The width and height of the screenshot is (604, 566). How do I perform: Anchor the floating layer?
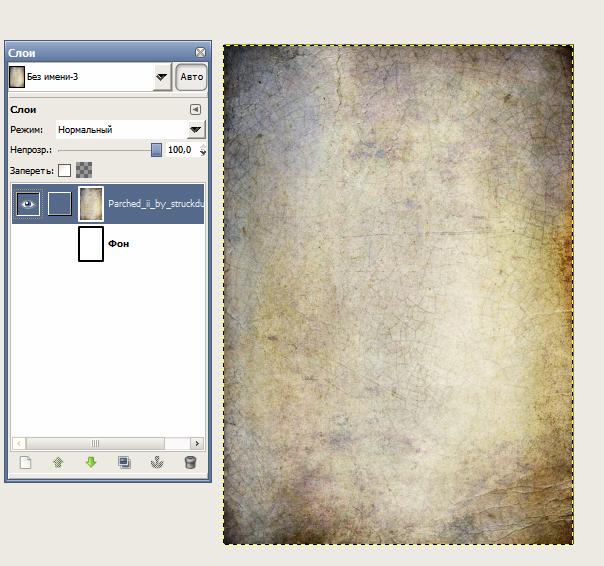[x=157, y=462]
